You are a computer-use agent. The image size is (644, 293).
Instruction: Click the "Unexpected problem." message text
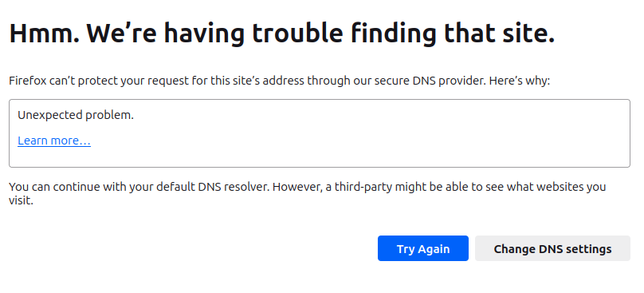click(x=76, y=115)
